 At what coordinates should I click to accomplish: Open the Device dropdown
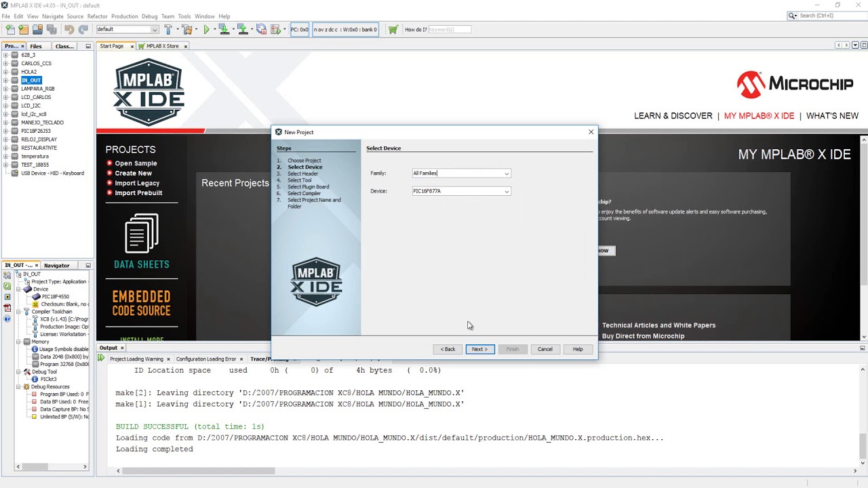506,191
